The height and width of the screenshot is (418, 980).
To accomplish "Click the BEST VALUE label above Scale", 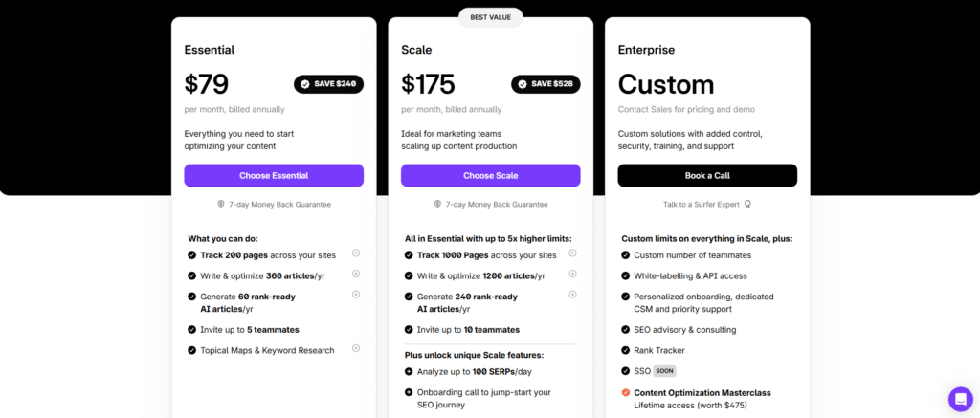I will (491, 17).
